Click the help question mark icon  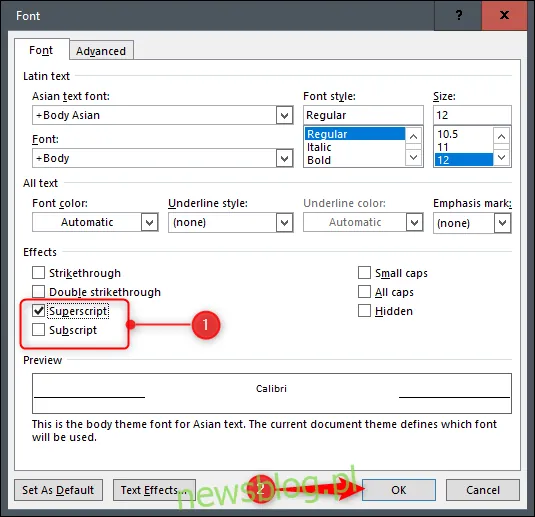[x=458, y=15]
